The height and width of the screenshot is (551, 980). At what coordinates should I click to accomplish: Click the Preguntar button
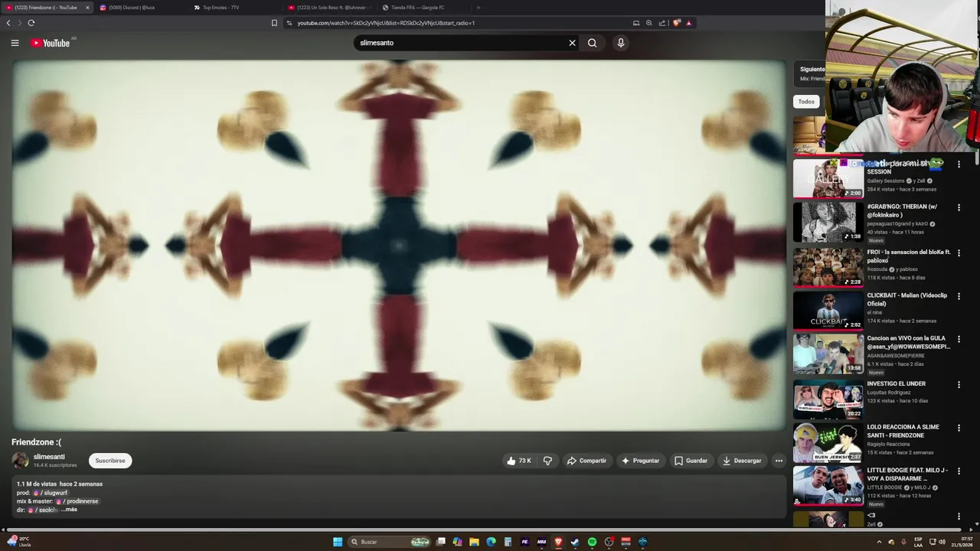pos(640,461)
